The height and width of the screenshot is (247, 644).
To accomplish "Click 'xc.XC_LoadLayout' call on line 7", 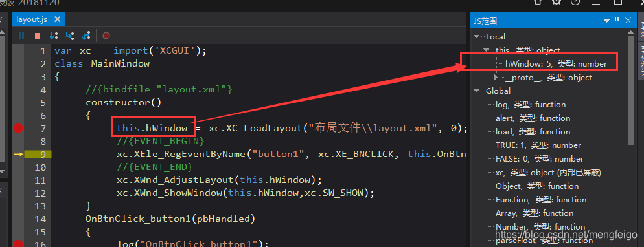I will [255, 128].
